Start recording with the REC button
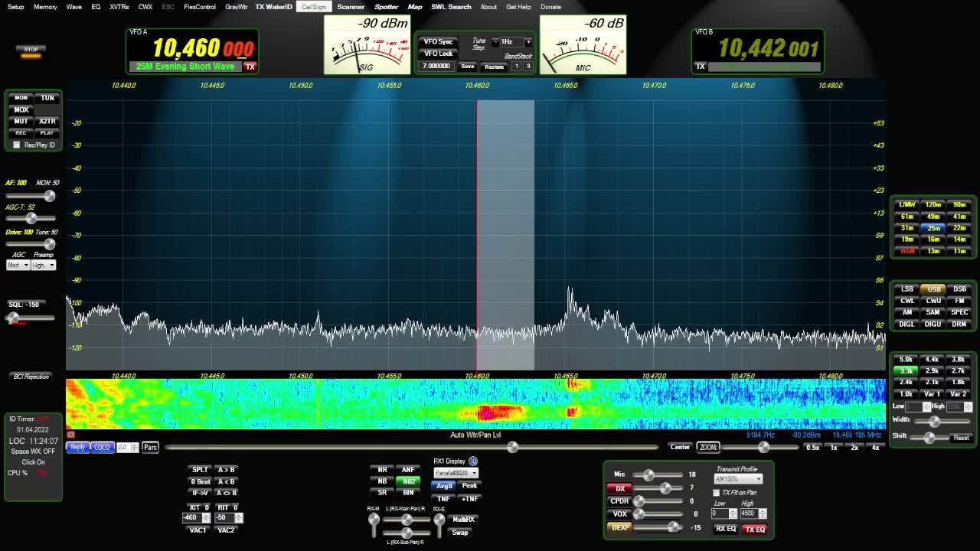This screenshot has height=551, width=980. click(x=21, y=132)
